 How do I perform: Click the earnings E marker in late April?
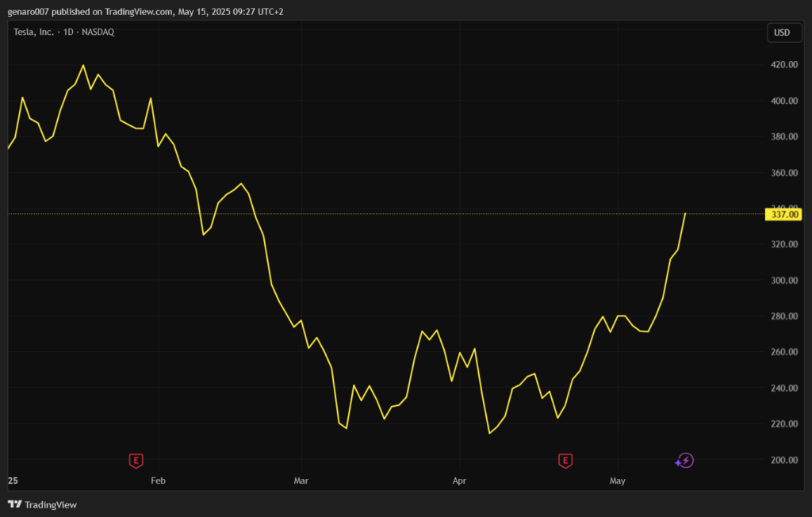click(x=565, y=461)
